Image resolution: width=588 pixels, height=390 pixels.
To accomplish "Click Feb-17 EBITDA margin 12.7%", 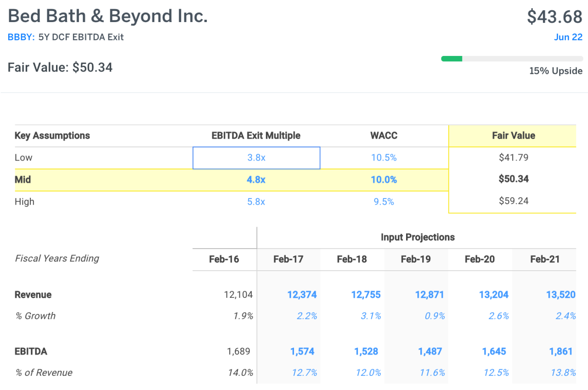I will click(305, 373).
